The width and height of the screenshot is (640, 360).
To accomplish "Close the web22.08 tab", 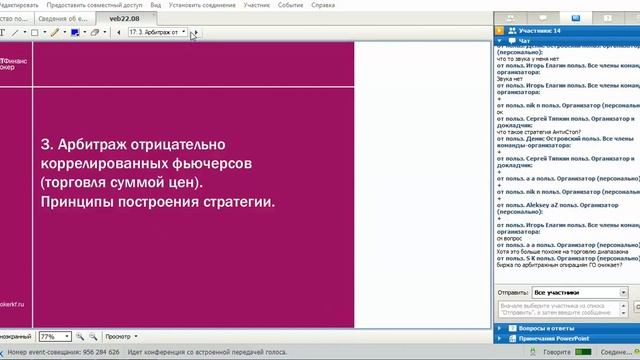I will tap(154, 16).
